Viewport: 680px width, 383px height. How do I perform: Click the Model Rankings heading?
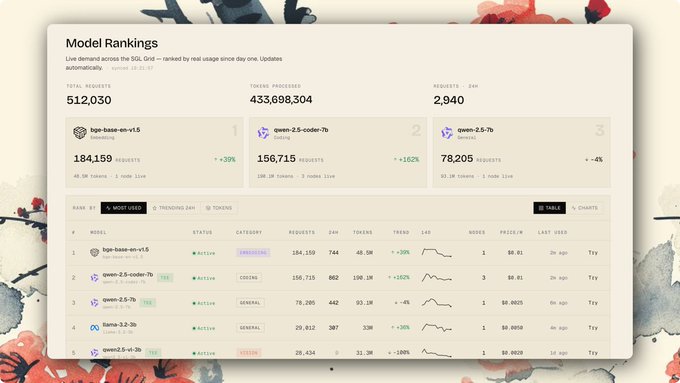[112, 43]
